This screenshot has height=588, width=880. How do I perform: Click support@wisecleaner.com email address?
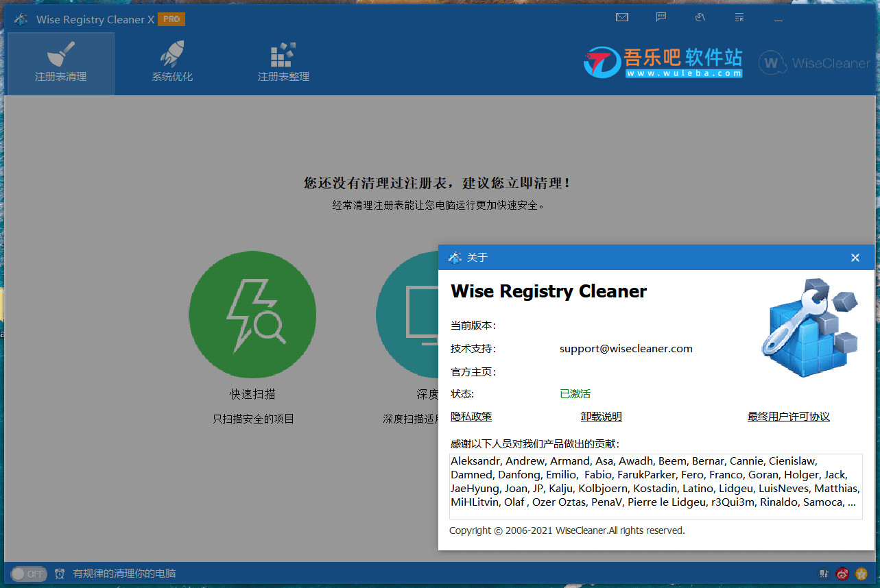pyautogui.click(x=626, y=348)
